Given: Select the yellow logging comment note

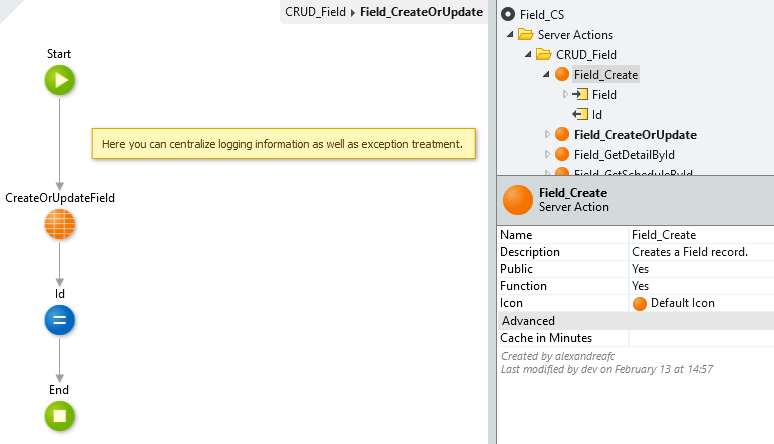Looking at the screenshot, I should tap(282, 144).
